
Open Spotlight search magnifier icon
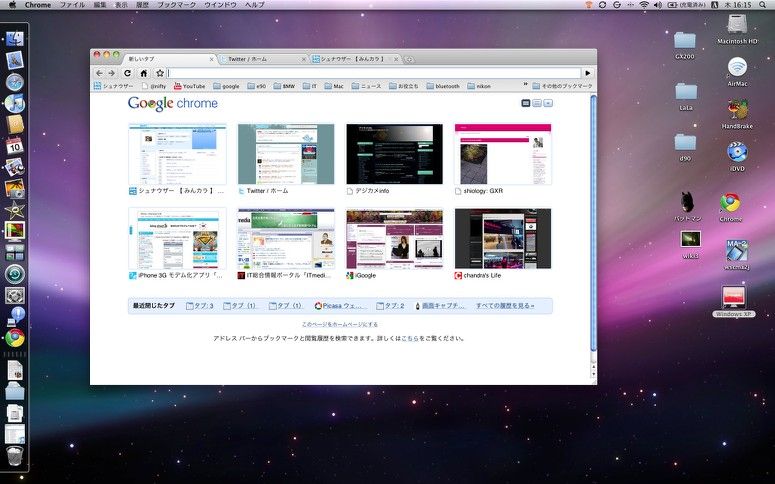(763, 4)
